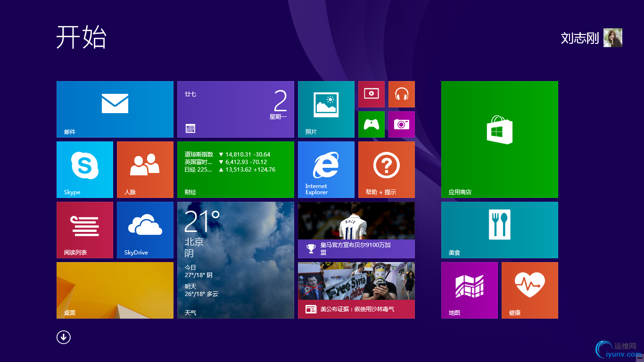Open the green games controller tile

372,124
